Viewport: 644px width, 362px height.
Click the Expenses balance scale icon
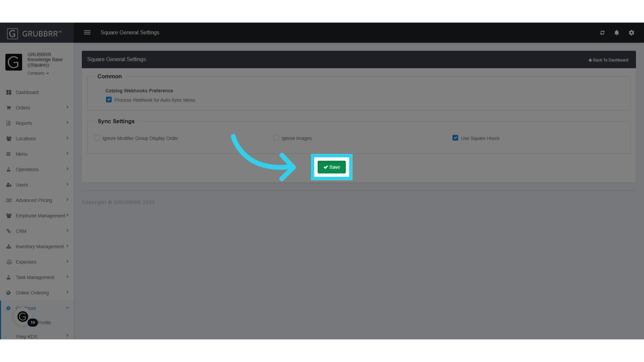tap(9, 262)
